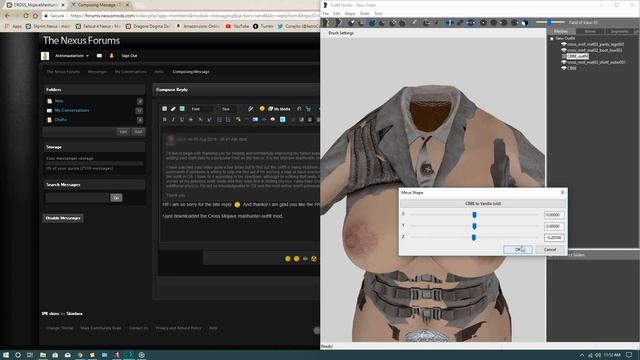Select the CBBE_outfit shape in mesh tree
The image size is (640, 360).
point(578,56)
